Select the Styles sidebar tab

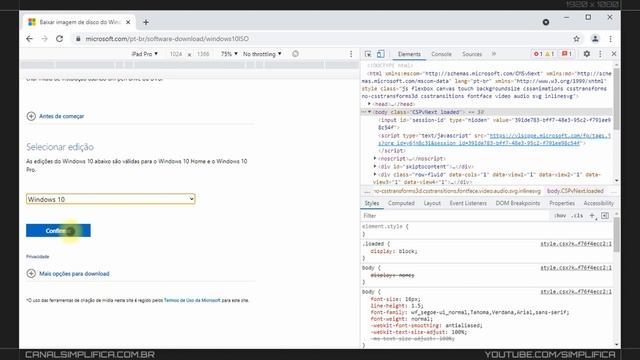tap(371, 203)
